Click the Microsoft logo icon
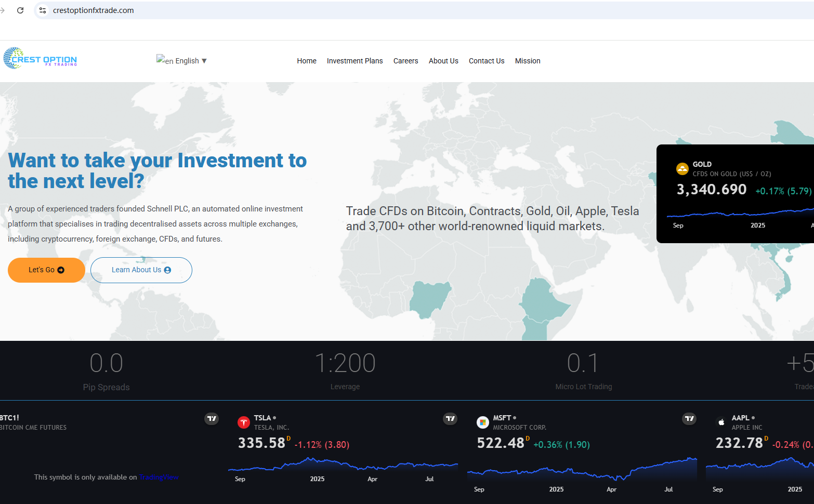Screen dimensions: 814x504 click(x=482, y=422)
